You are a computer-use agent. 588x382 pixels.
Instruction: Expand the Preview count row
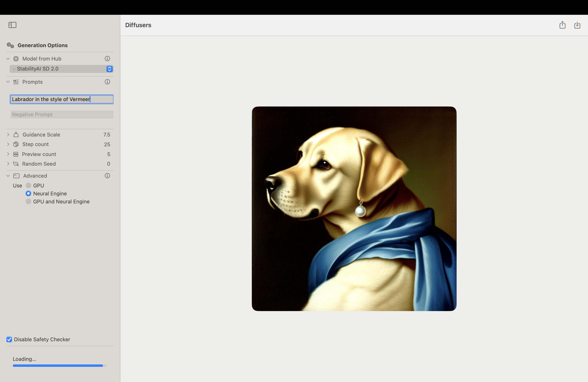click(x=8, y=154)
